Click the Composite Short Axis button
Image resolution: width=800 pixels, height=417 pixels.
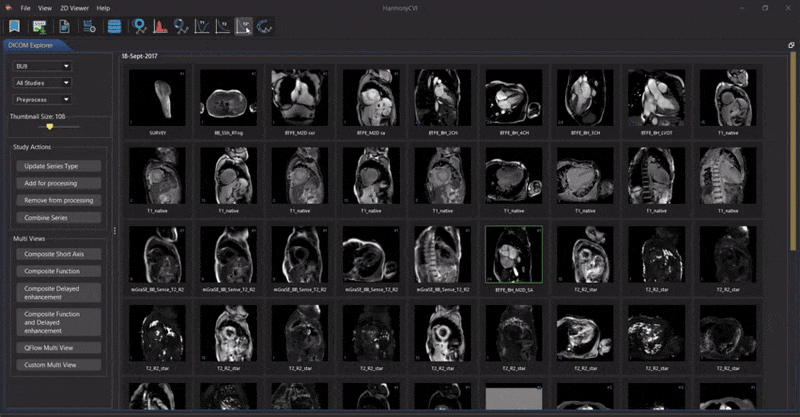pyautogui.click(x=59, y=254)
